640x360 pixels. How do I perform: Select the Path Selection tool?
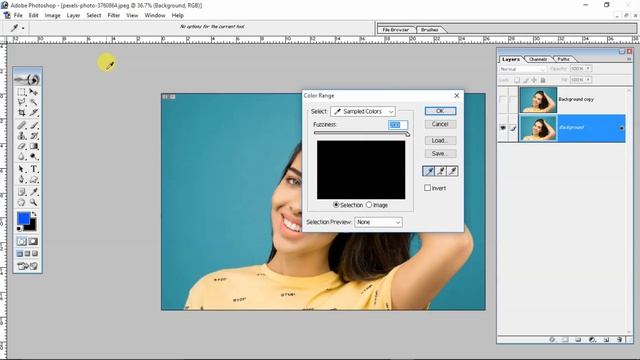pos(22,169)
